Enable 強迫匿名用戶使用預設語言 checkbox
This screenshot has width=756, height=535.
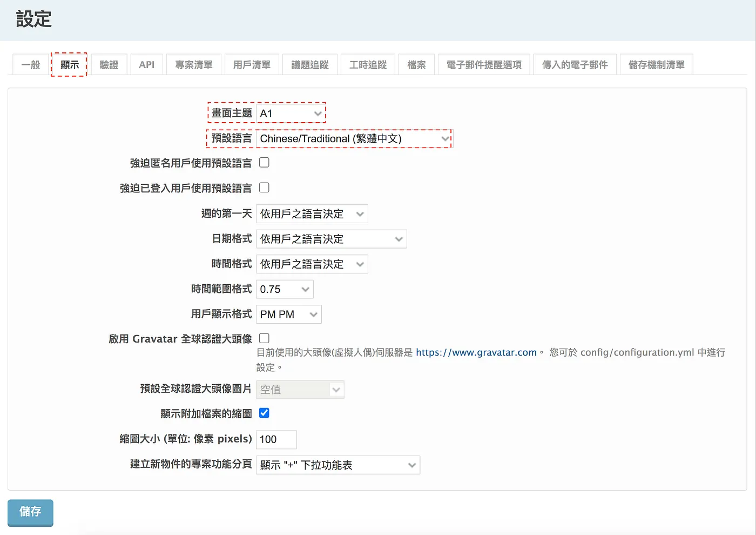coord(264,162)
